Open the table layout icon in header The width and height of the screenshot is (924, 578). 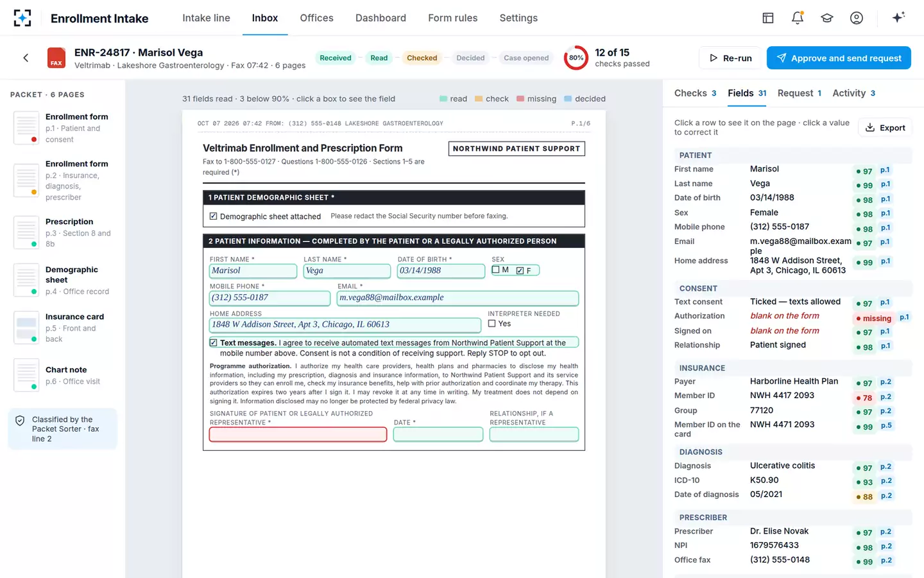click(768, 18)
